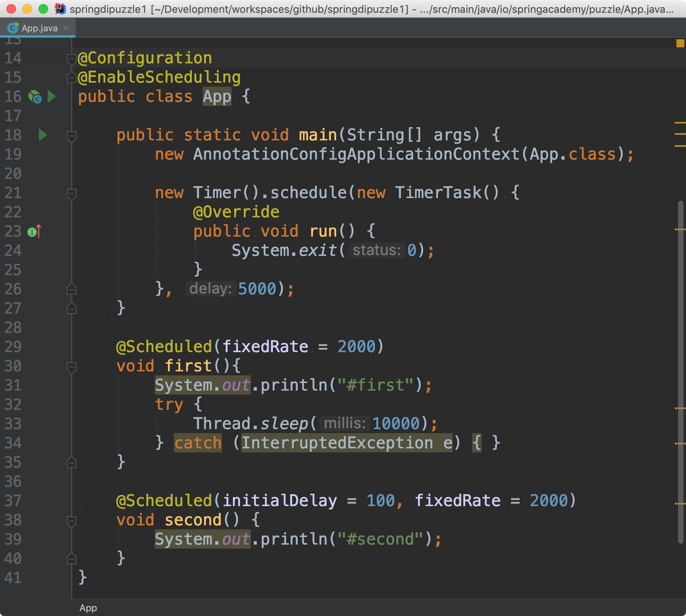Click fold end marker on line 40

[71, 558]
